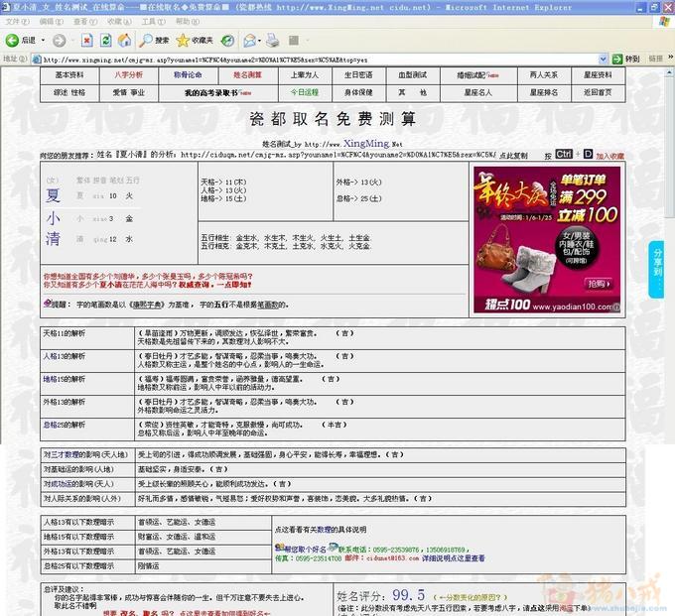Open the 两人关系 nav tab
Viewport: 675px width, 616px height.
(544, 74)
